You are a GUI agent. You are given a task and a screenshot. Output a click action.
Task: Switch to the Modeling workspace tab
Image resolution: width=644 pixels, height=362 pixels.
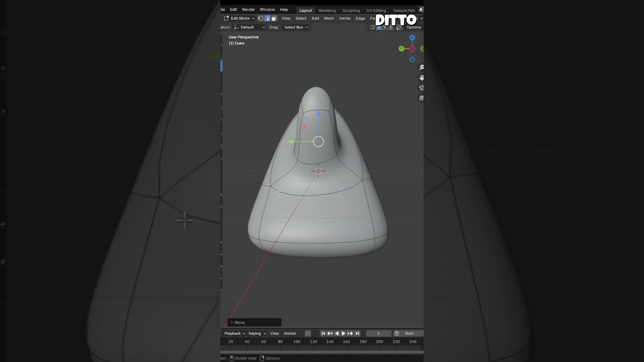327,10
